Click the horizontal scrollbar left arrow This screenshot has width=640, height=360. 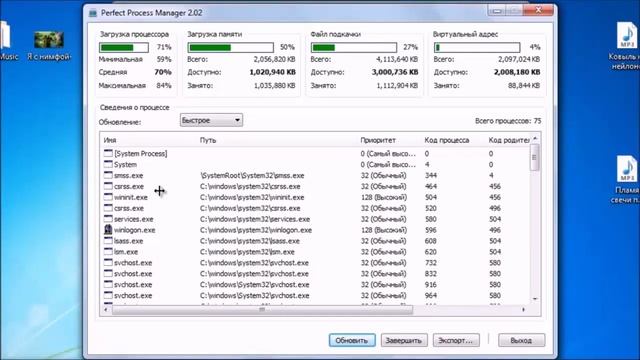[106, 310]
